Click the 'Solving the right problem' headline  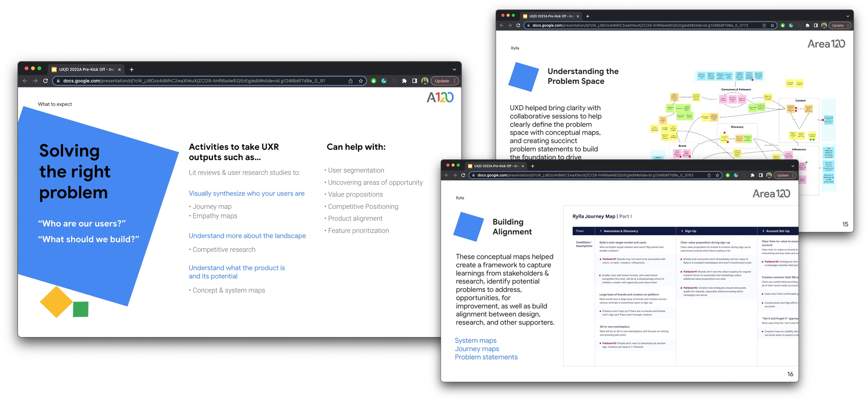coord(75,171)
